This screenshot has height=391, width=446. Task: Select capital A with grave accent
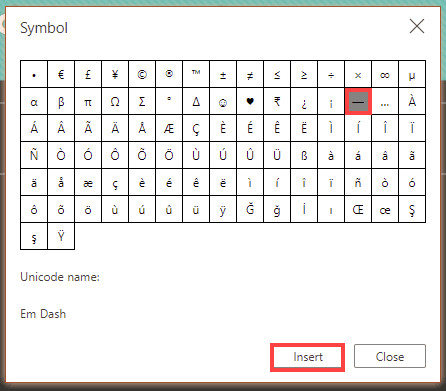pos(412,101)
